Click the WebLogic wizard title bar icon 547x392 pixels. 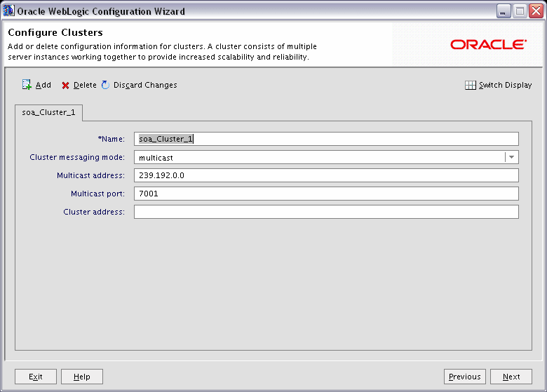tap(8, 11)
